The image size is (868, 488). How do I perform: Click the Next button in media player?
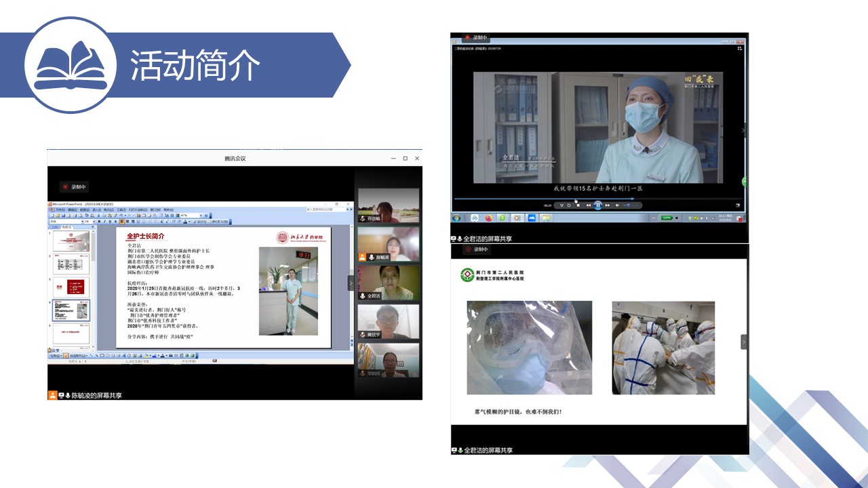608,205
